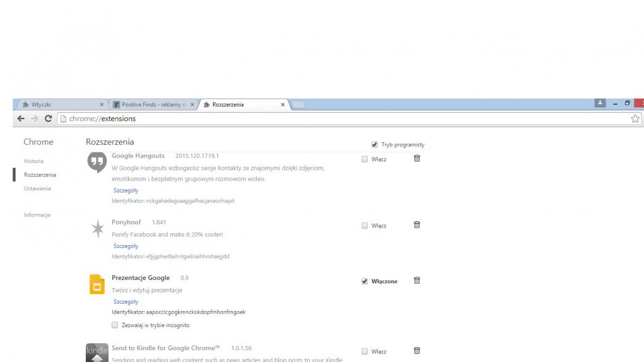Click the browser forward arrow
644x362 pixels.
coord(34,119)
